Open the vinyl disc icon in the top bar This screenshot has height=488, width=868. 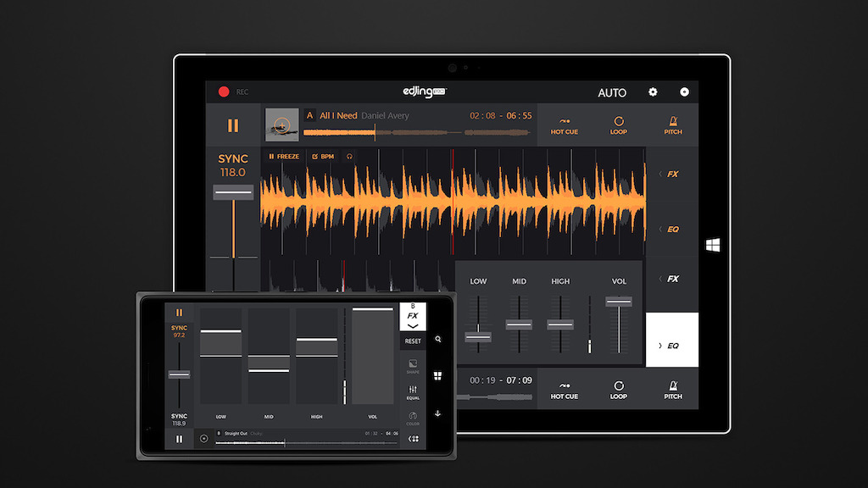point(684,91)
